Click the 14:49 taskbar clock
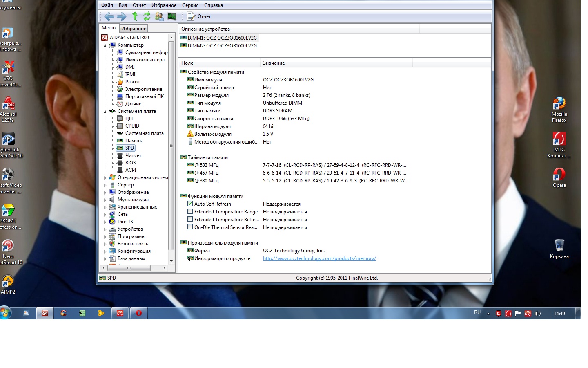This screenshot has height=368, width=588. 559,314
